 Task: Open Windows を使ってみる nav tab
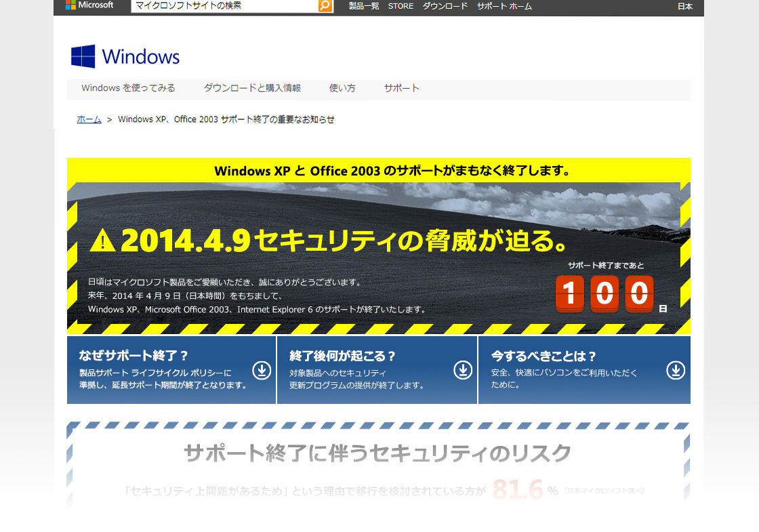[128, 88]
